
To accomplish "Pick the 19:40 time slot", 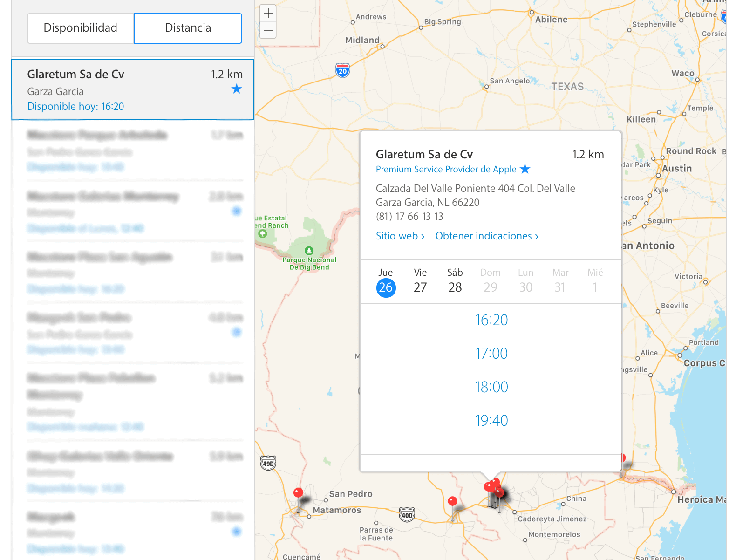I will (491, 421).
